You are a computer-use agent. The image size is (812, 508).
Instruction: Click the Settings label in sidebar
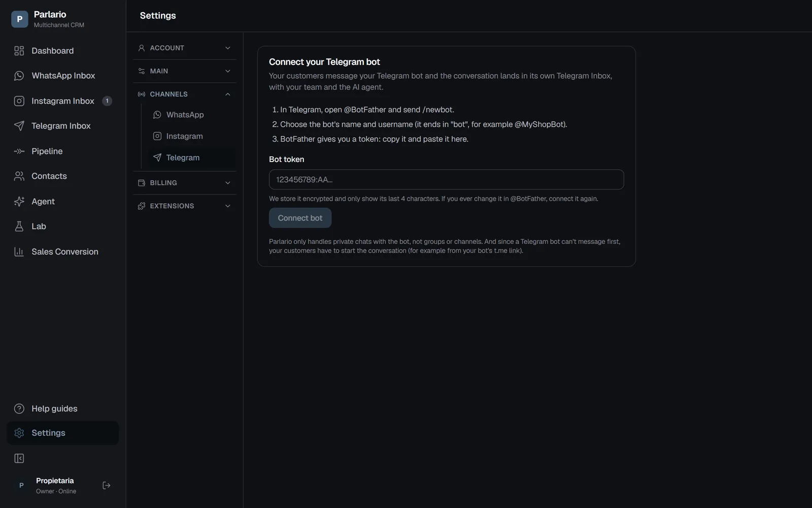click(48, 433)
